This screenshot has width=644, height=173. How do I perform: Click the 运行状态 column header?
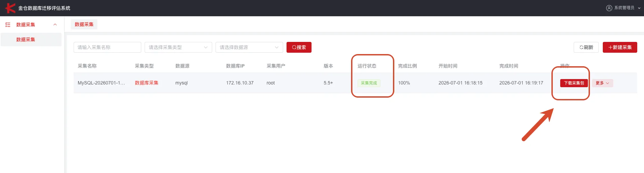[367, 66]
